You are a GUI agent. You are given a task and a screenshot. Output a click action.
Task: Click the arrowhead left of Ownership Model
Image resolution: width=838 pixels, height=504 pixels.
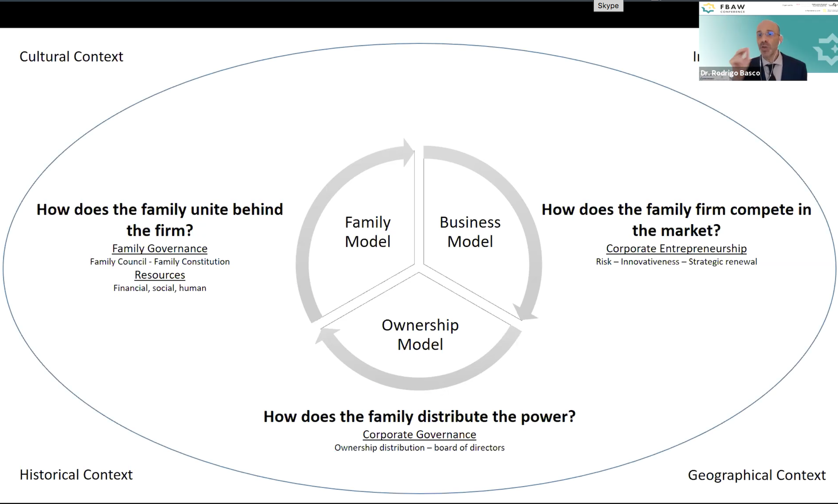coord(327,335)
